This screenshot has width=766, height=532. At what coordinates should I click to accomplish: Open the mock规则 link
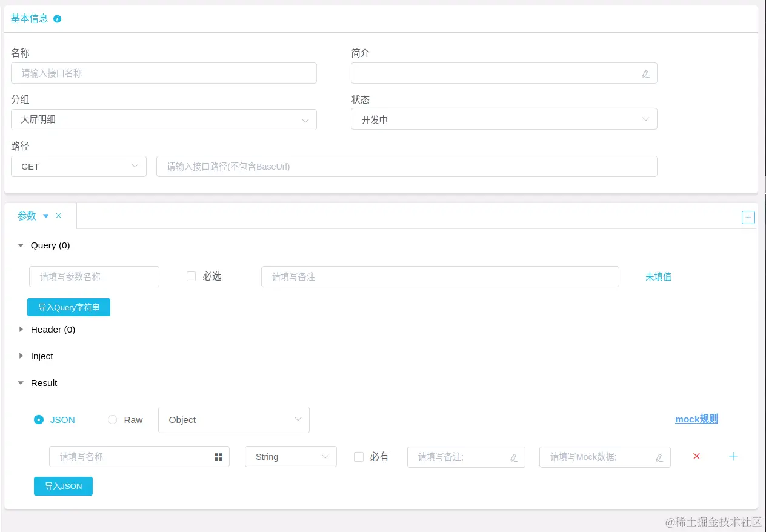pyautogui.click(x=696, y=419)
